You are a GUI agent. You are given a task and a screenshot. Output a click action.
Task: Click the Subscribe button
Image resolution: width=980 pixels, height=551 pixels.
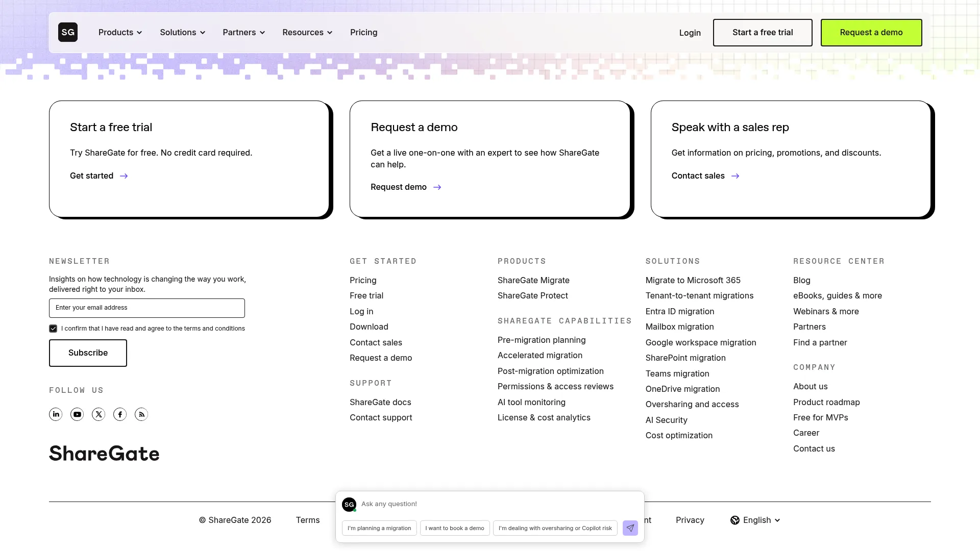coord(88,353)
